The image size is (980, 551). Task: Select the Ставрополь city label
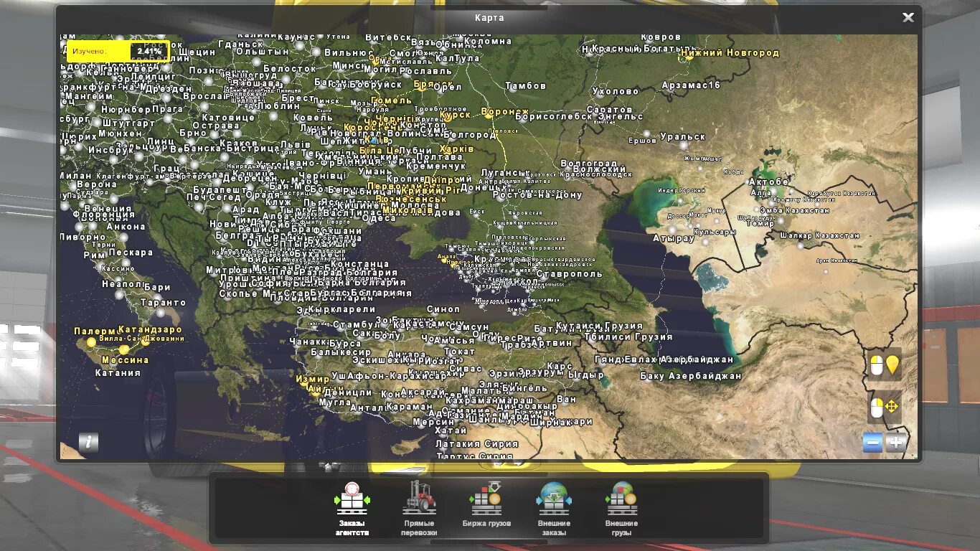(x=570, y=273)
